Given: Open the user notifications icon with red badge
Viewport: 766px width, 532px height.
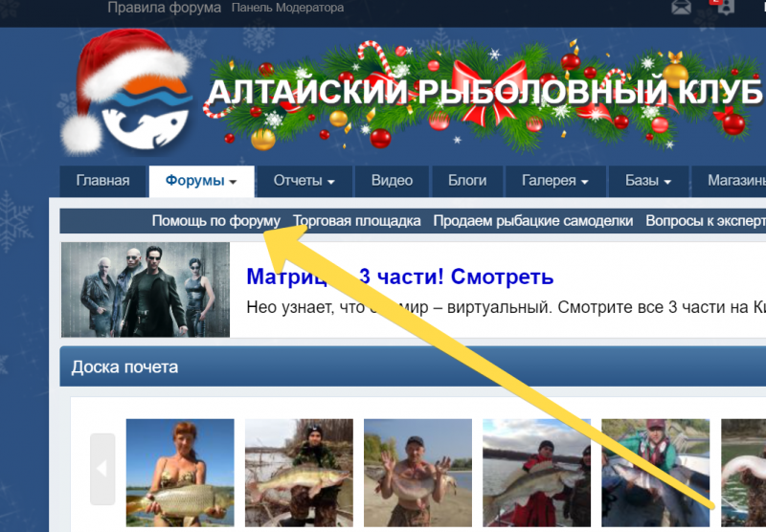Looking at the screenshot, I should 724,7.
